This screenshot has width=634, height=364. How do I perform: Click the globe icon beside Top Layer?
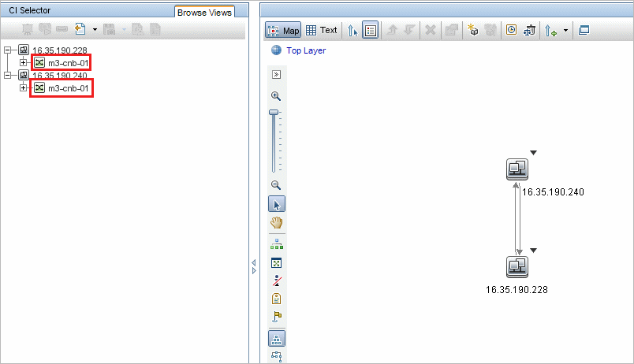coord(276,50)
